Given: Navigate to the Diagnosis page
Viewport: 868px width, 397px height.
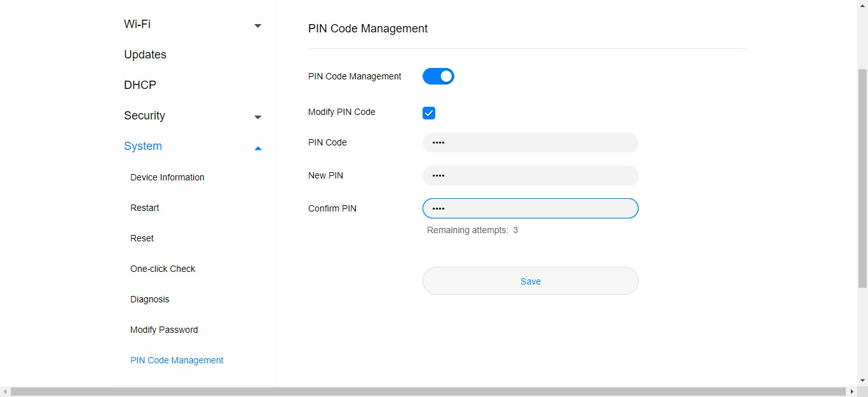Looking at the screenshot, I should pyautogui.click(x=150, y=299).
